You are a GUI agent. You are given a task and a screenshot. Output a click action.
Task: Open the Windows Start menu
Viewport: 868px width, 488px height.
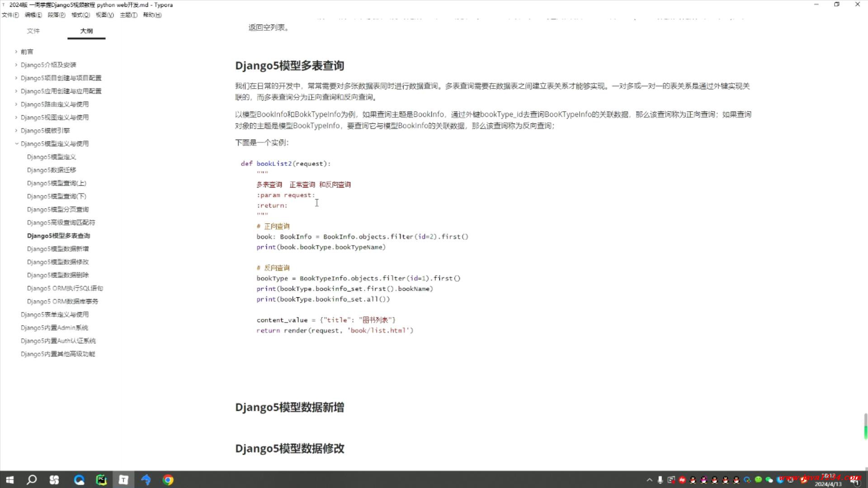[x=9, y=480]
